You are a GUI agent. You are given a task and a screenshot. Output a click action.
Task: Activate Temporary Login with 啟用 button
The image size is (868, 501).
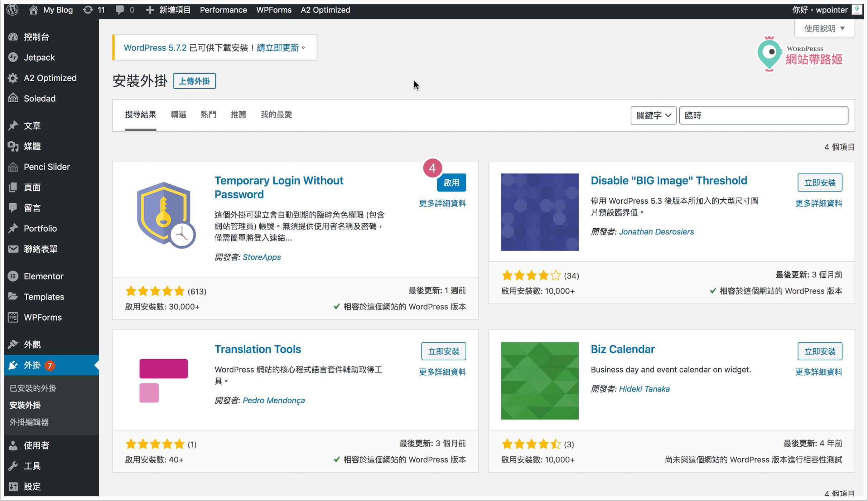[x=451, y=183]
